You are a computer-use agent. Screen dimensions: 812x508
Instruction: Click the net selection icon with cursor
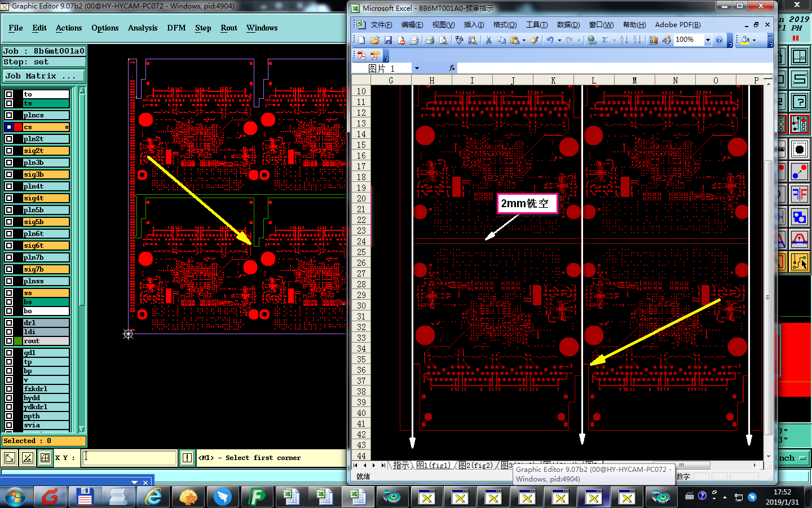click(x=800, y=262)
